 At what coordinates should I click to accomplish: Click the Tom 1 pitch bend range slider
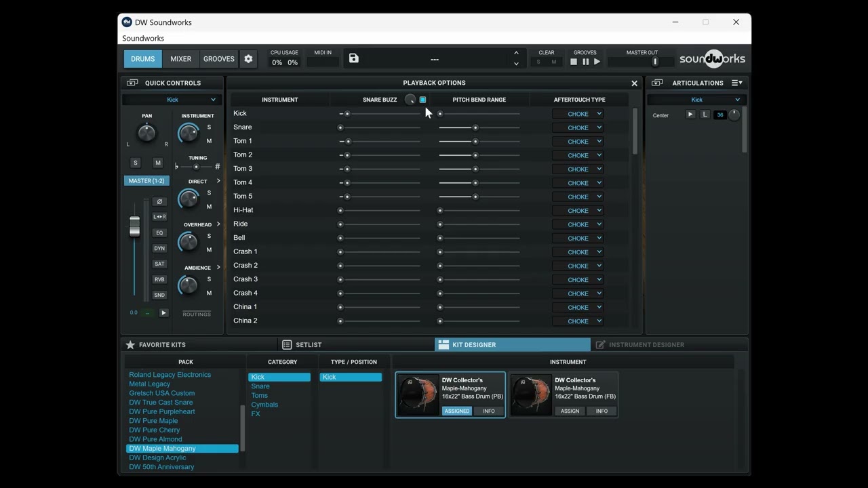coord(479,142)
